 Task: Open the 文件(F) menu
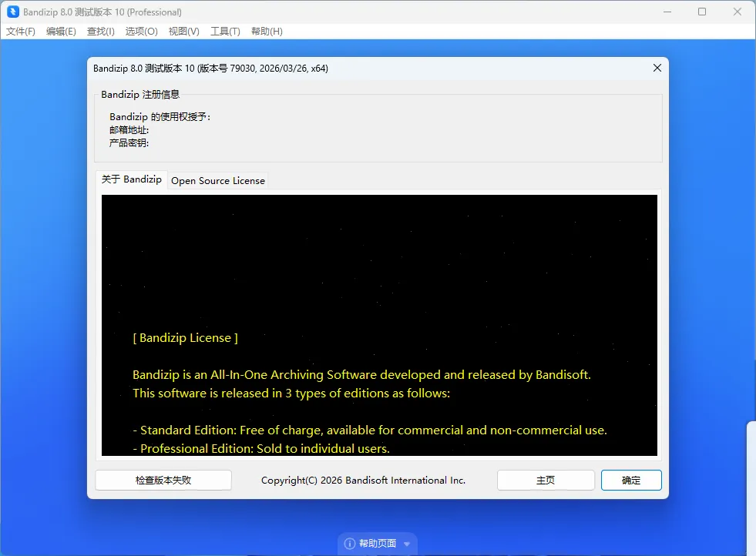click(20, 32)
